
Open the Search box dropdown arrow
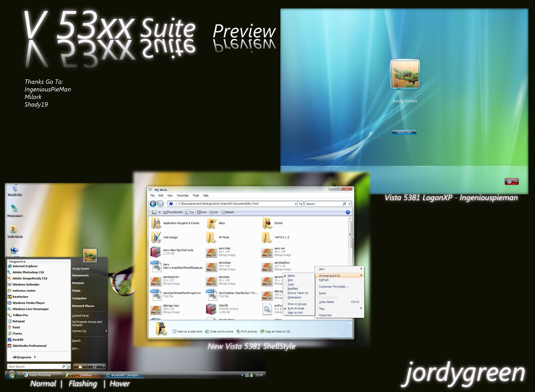[349, 204]
